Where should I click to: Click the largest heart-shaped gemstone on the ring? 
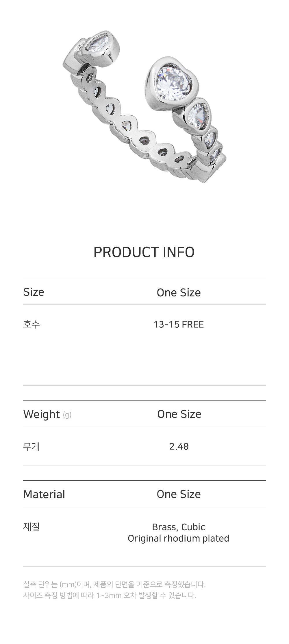click(x=173, y=84)
